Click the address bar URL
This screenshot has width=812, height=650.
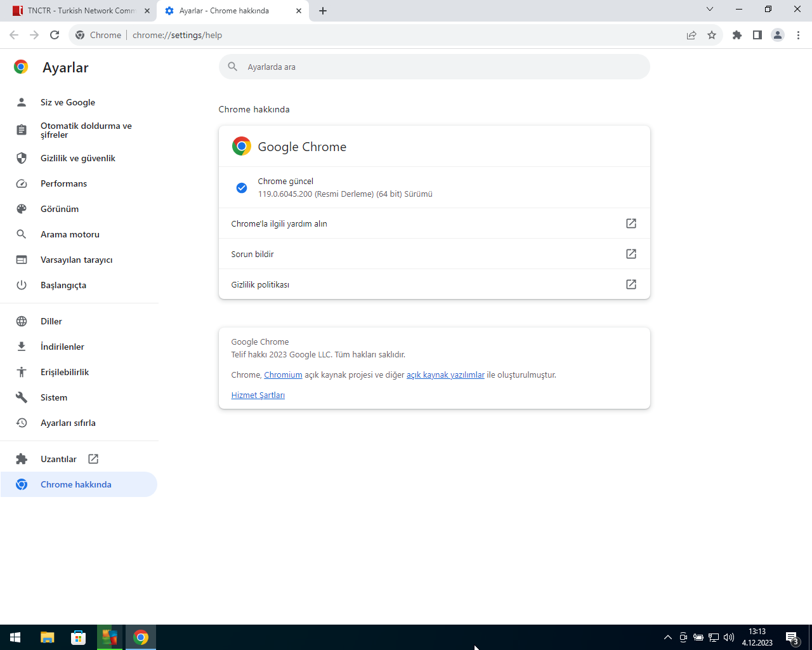coord(177,35)
